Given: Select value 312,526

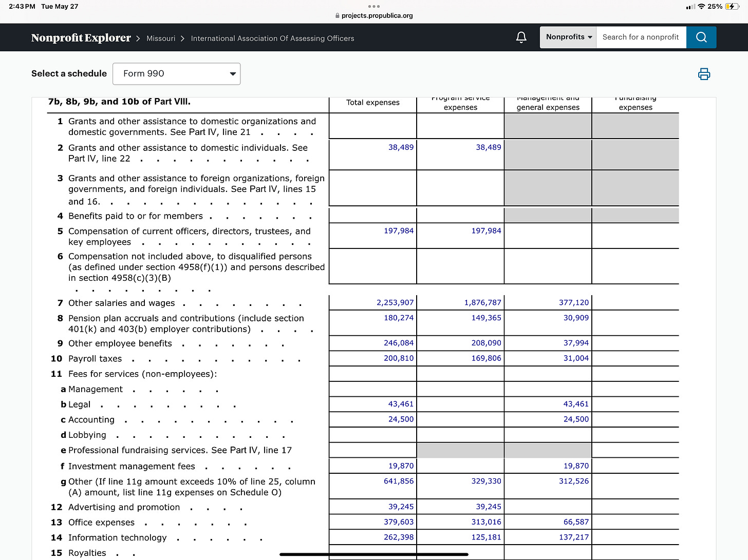Looking at the screenshot, I should [x=574, y=481].
